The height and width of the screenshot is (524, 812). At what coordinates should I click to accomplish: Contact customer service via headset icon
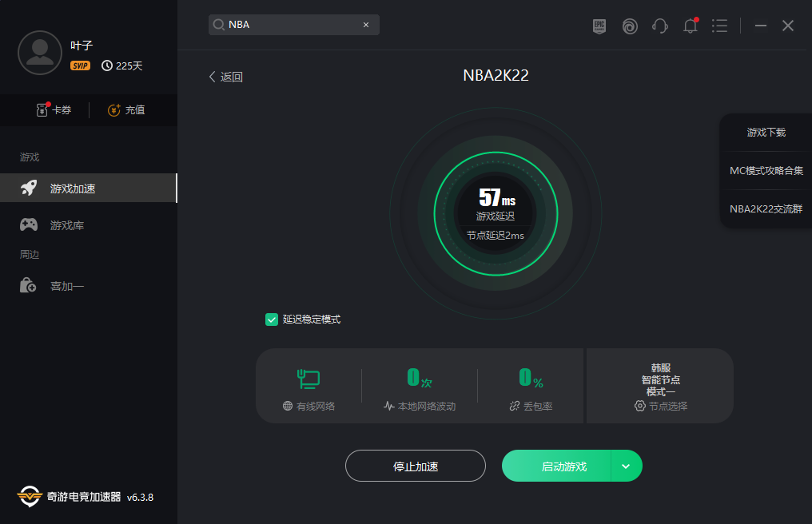[x=660, y=26]
